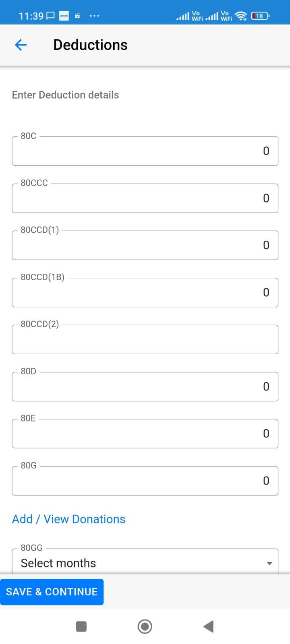Screen dimensions: 290x644
Task: Open the 80GG Select months dropdown
Action: point(145,563)
